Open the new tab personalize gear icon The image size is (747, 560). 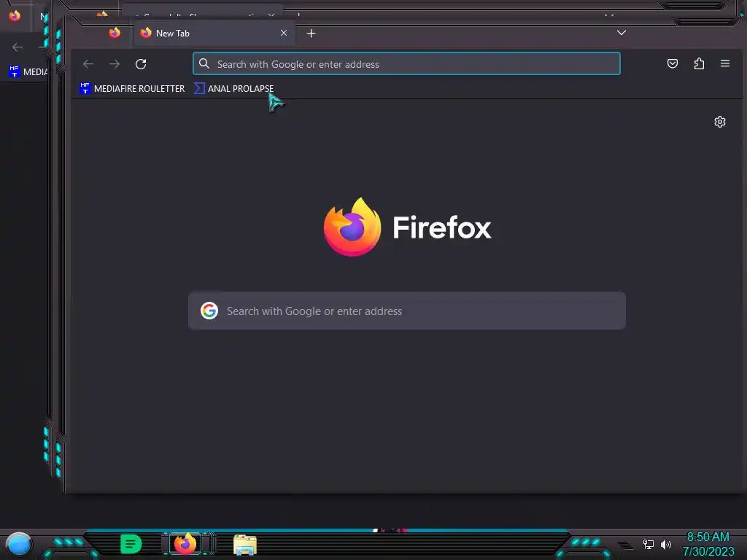coord(720,122)
